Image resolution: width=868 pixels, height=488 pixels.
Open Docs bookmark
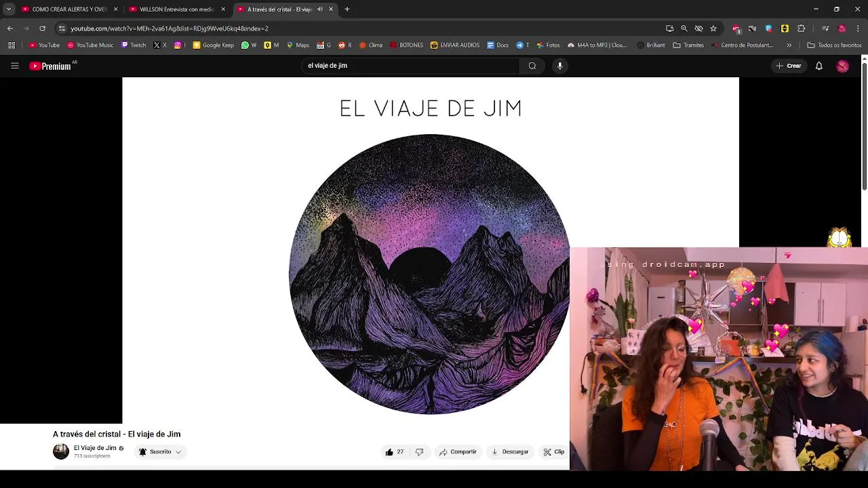pyautogui.click(x=498, y=45)
